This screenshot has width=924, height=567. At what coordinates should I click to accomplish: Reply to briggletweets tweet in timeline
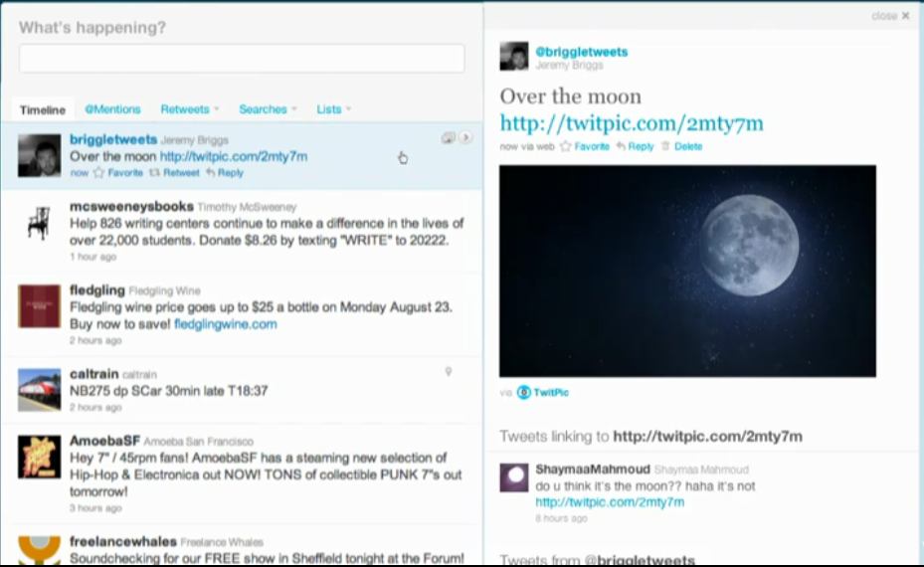pyautogui.click(x=225, y=173)
